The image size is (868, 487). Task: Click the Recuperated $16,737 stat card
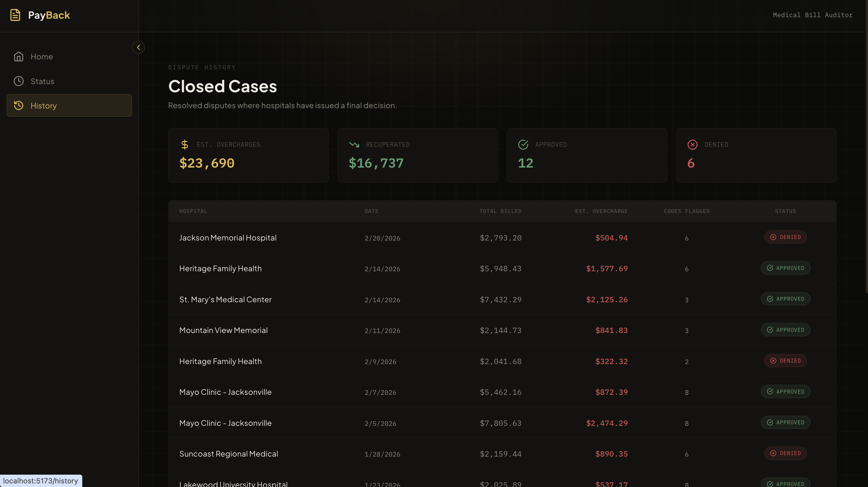[417, 156]
